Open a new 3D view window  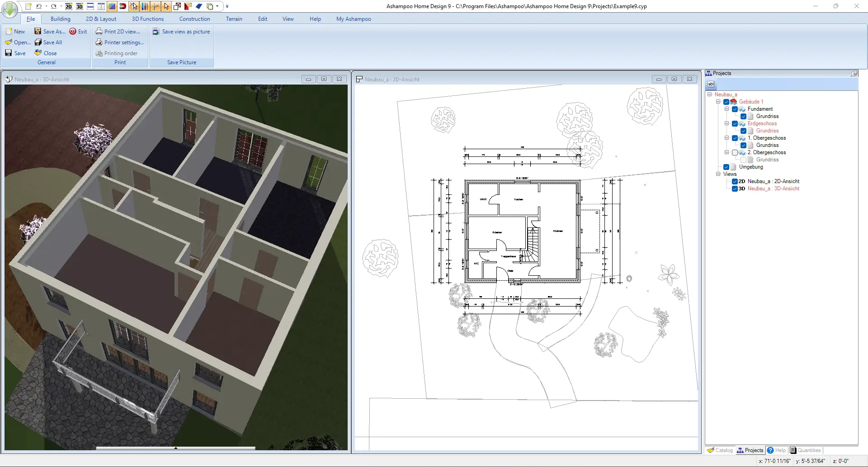(x=79, y=6)
